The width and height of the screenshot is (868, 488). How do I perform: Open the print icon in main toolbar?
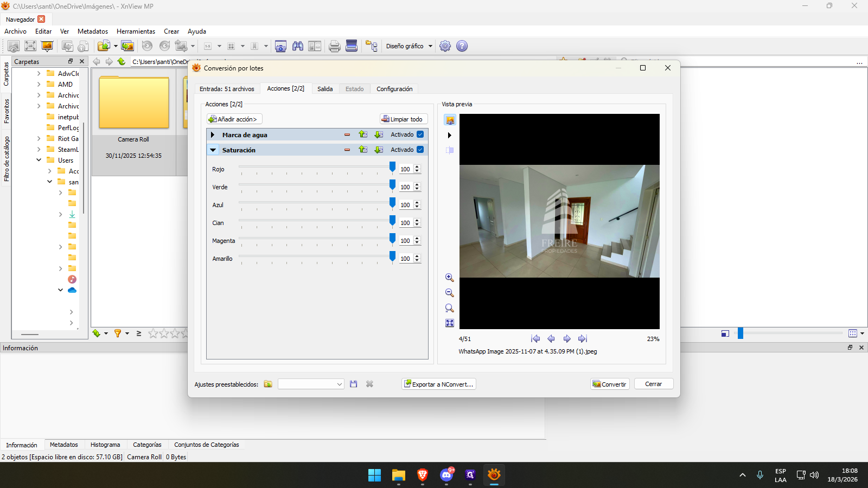[335, 46]
